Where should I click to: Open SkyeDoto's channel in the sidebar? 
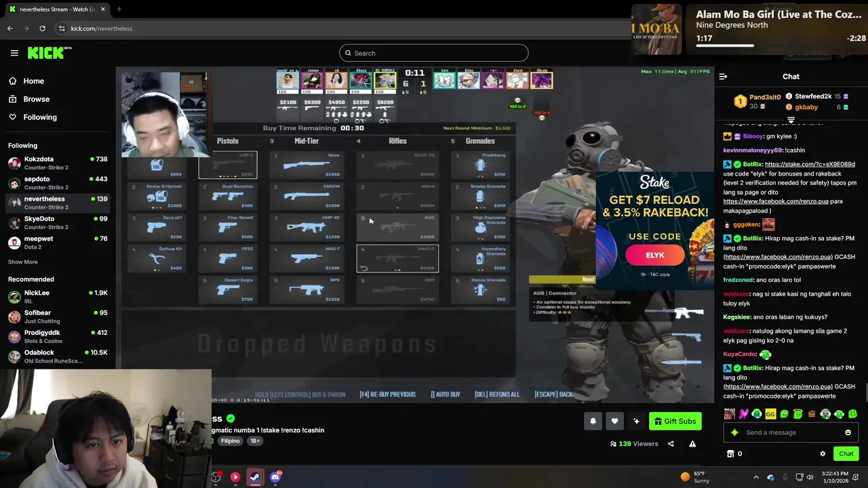pos(58,222)
